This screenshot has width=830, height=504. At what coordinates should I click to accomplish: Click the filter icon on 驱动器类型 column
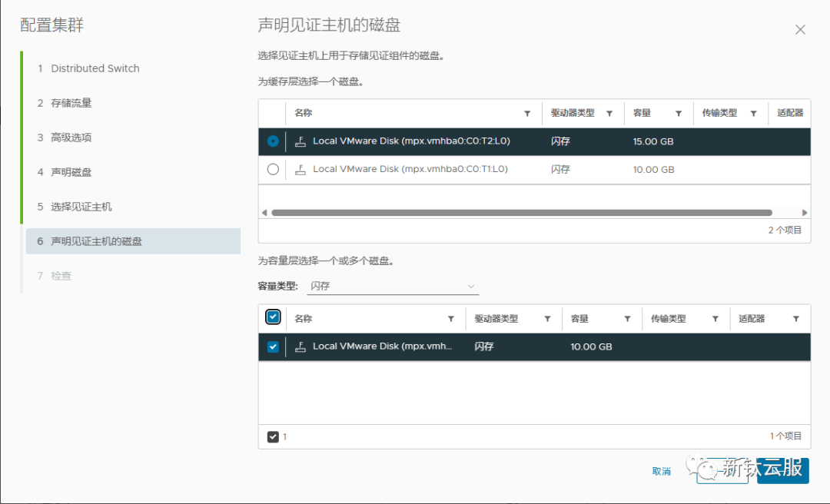pos(610,113)
